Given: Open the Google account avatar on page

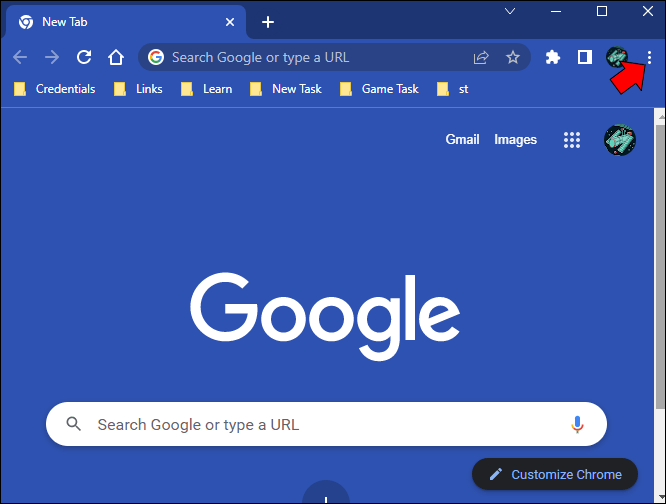Looking at the screenshot, I should (x=620, y=140).
